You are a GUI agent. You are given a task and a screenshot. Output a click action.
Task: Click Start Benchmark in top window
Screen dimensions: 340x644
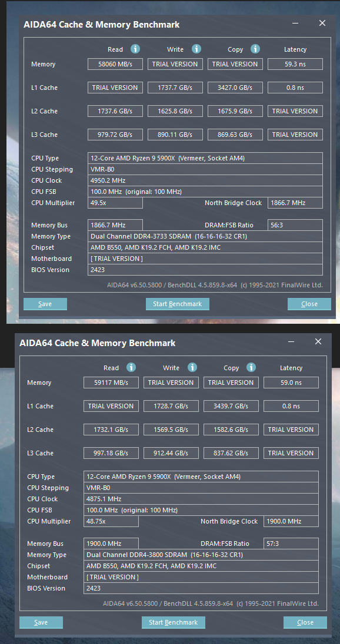pyautogui.click(x=178, y=304)
